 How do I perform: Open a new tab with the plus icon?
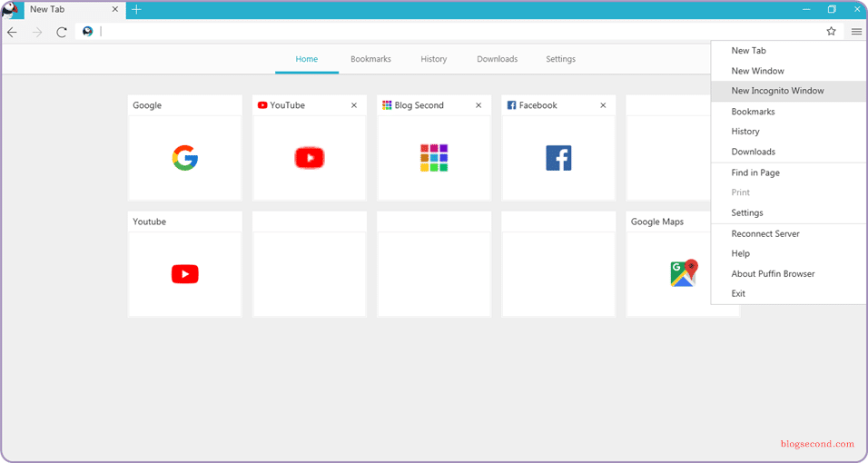point(136,9)
